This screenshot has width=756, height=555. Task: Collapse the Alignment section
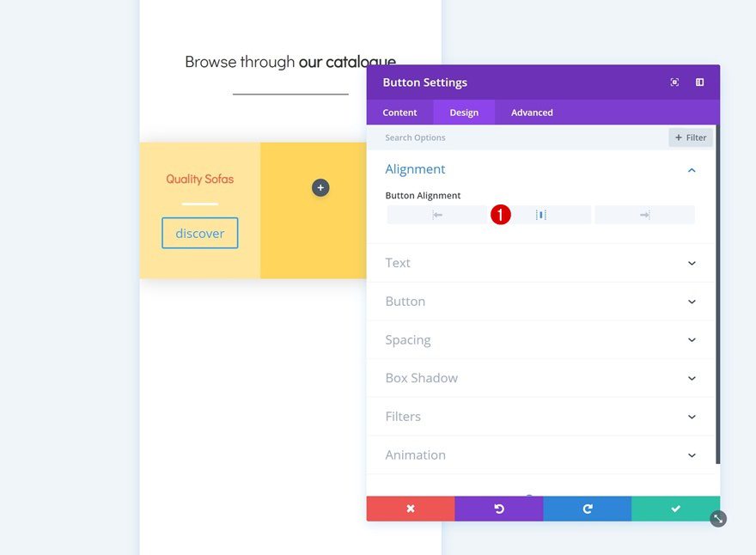pos(692,169)
